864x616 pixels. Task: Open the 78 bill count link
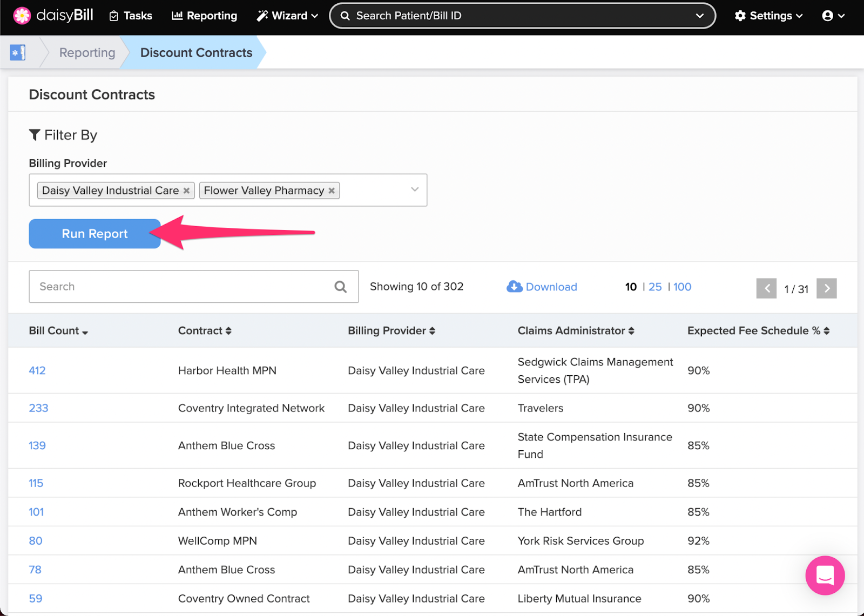pos(35,570)
